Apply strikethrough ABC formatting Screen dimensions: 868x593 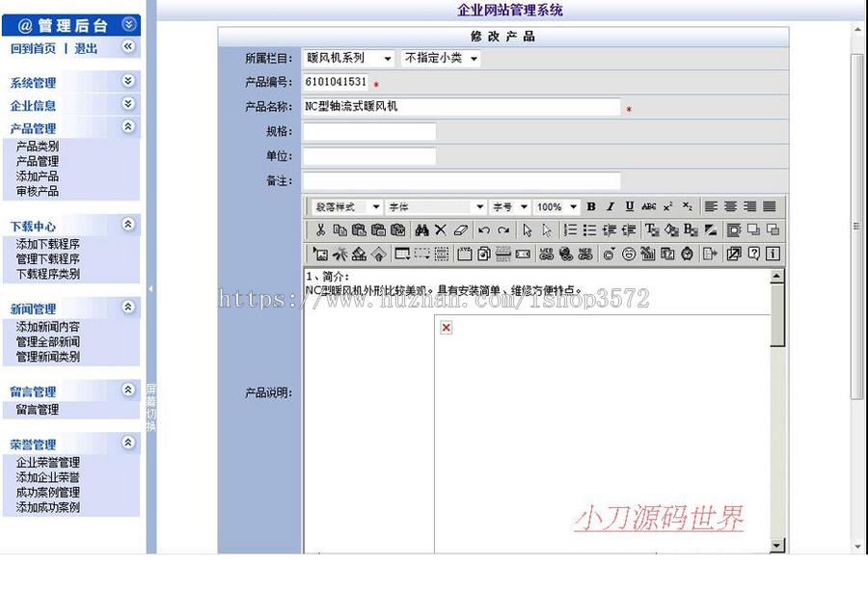[649, 206]
